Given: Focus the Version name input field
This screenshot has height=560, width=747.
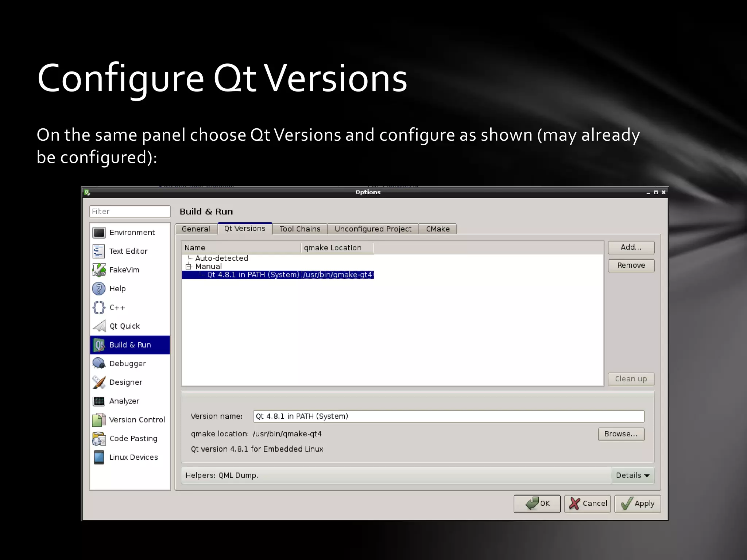Looking at the screenshot, I should 449,416.
